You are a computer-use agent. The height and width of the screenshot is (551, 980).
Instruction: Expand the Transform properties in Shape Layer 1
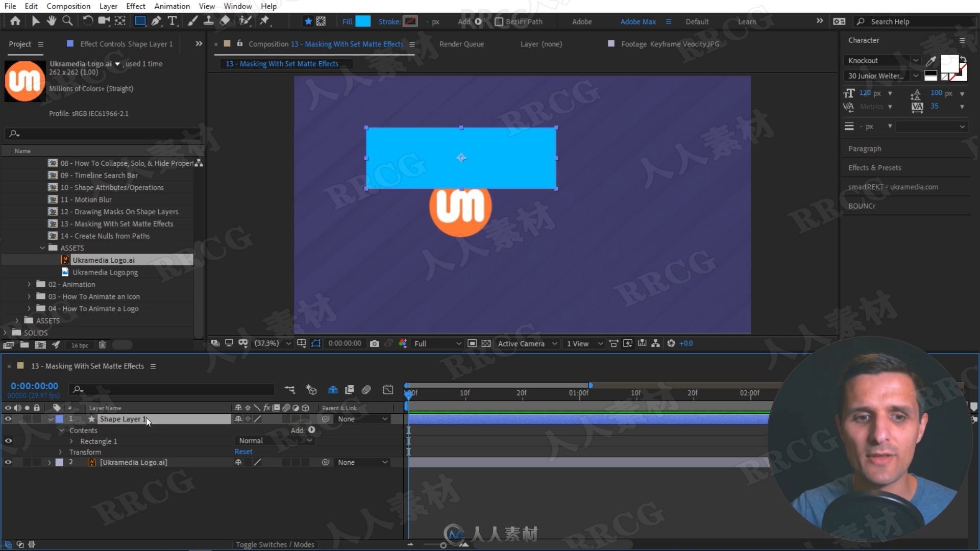tap(61, 452)
